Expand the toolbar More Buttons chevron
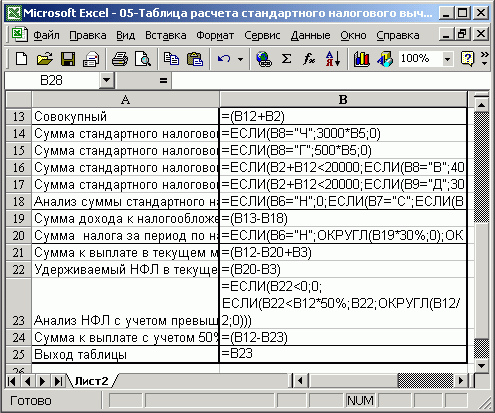 pos(485,58)
